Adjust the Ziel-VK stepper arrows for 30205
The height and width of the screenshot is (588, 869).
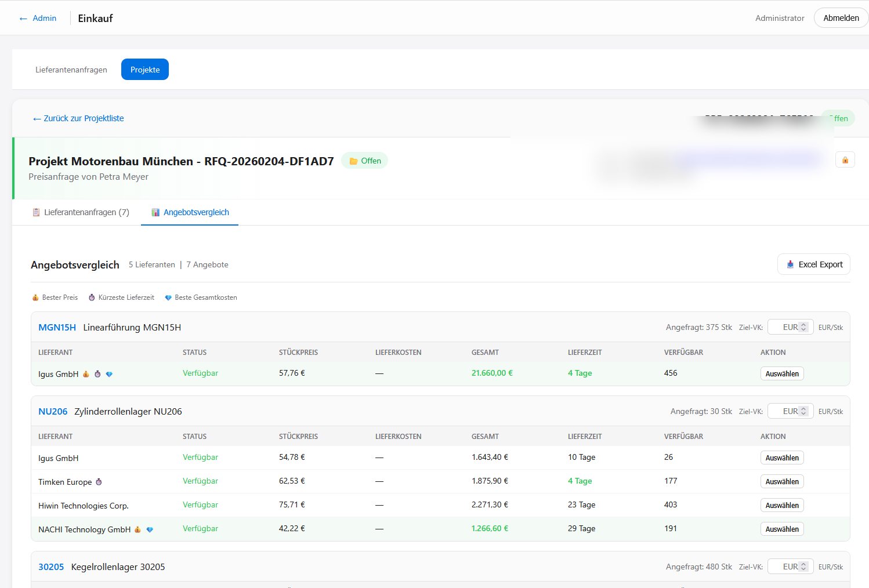tap(803, 567)
